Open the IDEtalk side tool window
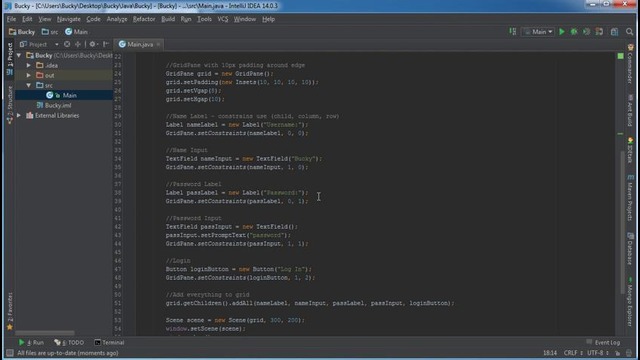Image resolution: width=640 pixels, height=360 pixels. coord(630,150)
